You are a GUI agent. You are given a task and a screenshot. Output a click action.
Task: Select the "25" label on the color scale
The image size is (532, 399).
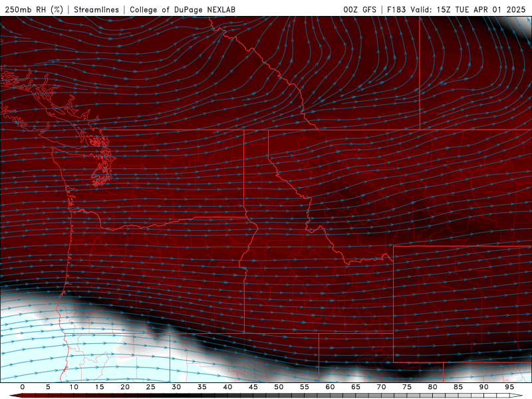151,387
